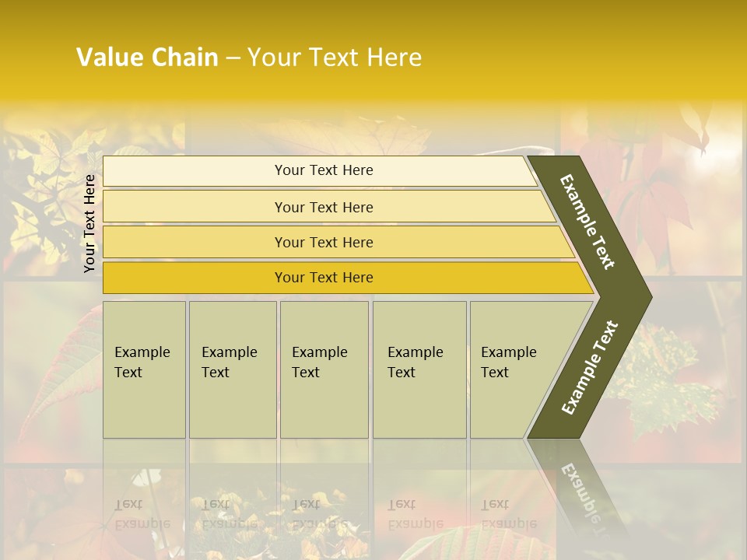Click the "Value Chain" slide title text
The width and height of the screenshot is (747, 560).
click(x=148, y=58)
